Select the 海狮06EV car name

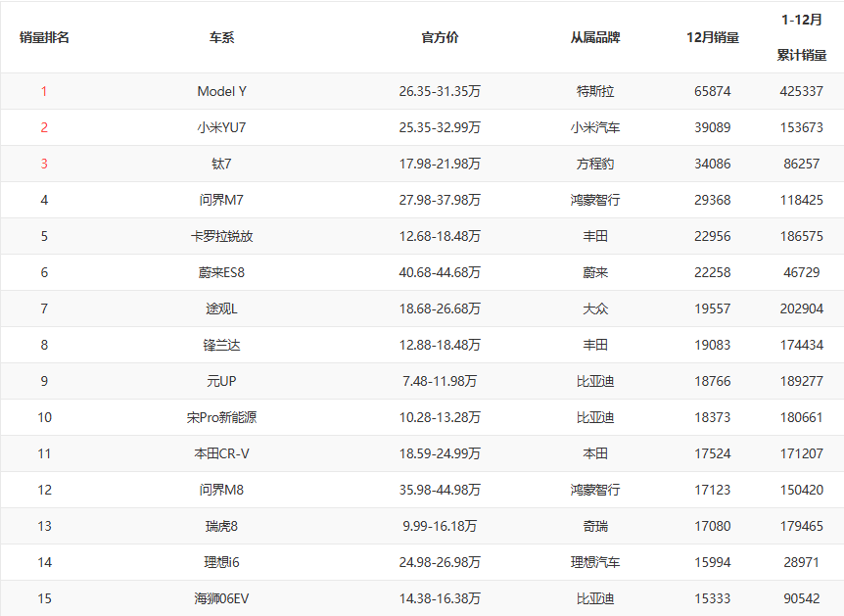[221, 598]
